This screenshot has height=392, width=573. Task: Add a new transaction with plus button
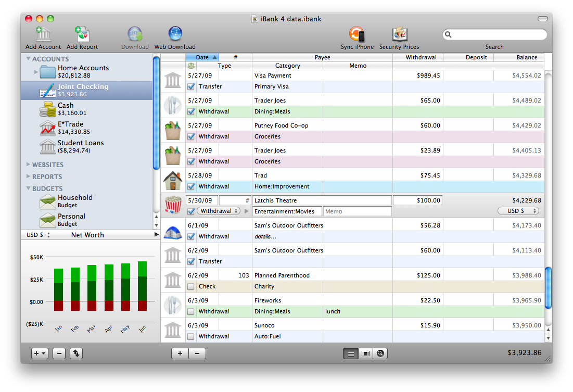point(180,353)
